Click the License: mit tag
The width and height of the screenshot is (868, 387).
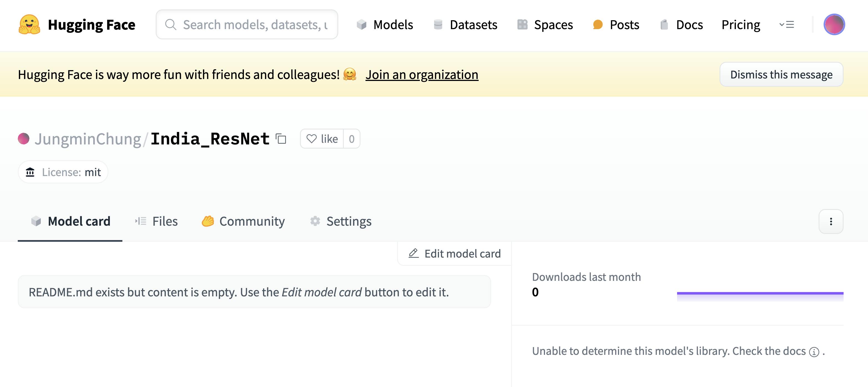click(63, 172)
